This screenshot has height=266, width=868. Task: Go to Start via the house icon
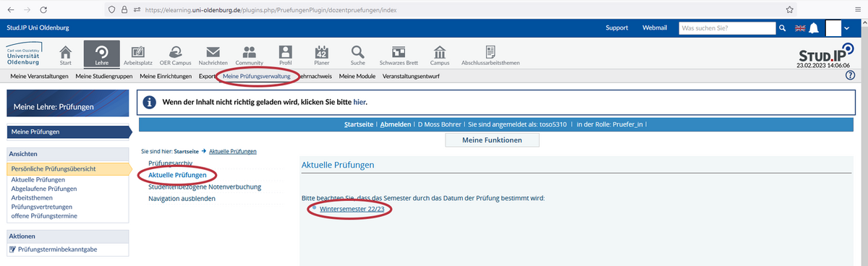tap(66, 55)
